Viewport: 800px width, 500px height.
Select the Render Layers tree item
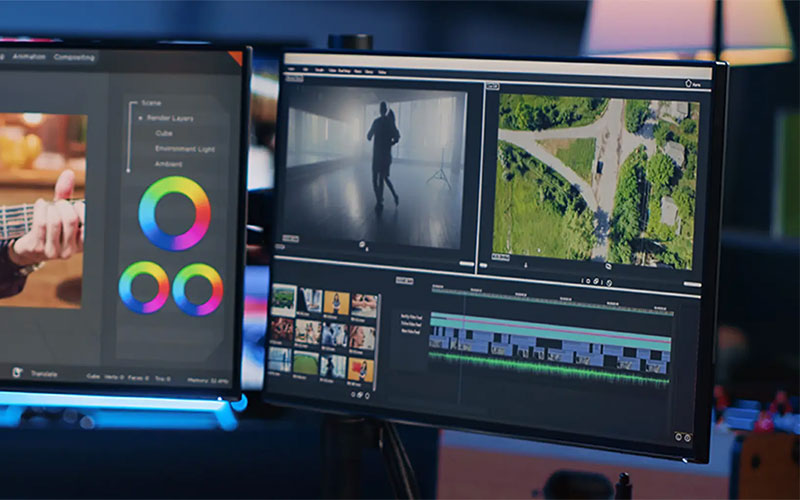171,118
